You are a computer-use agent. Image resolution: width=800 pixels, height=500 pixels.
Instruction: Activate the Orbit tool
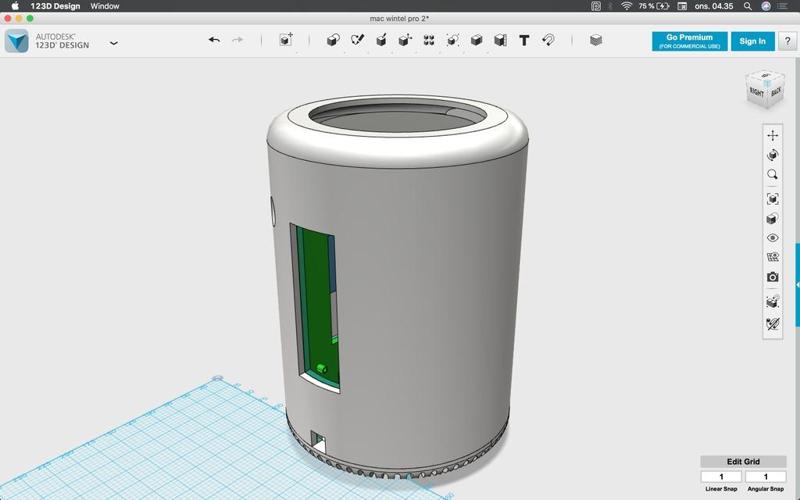(772, 155)
